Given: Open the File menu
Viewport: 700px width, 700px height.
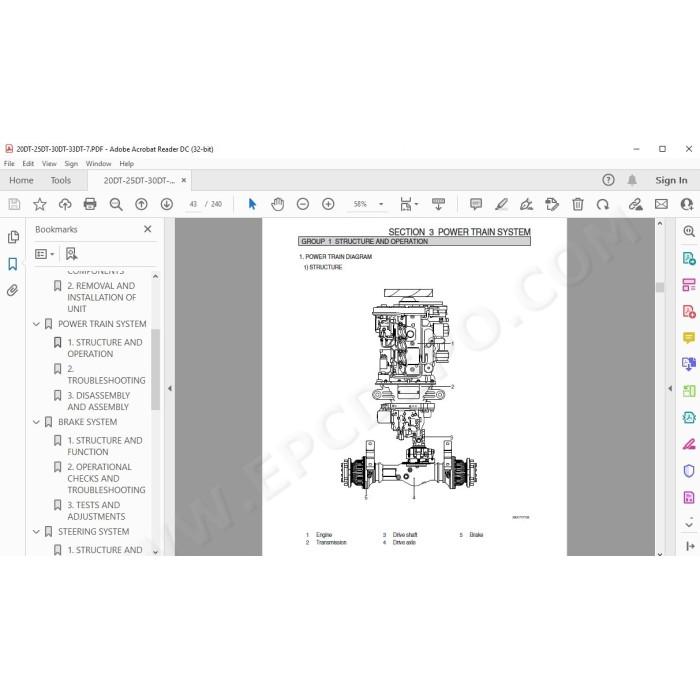Looking at the screenshot, I should point(9,164).
